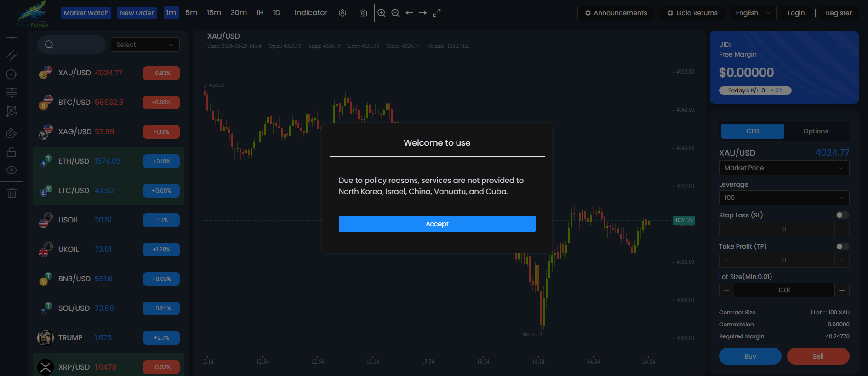Zoom out the chart with magnifier minus
Viewport: 868px width, 376px height.
coord(395,13)
